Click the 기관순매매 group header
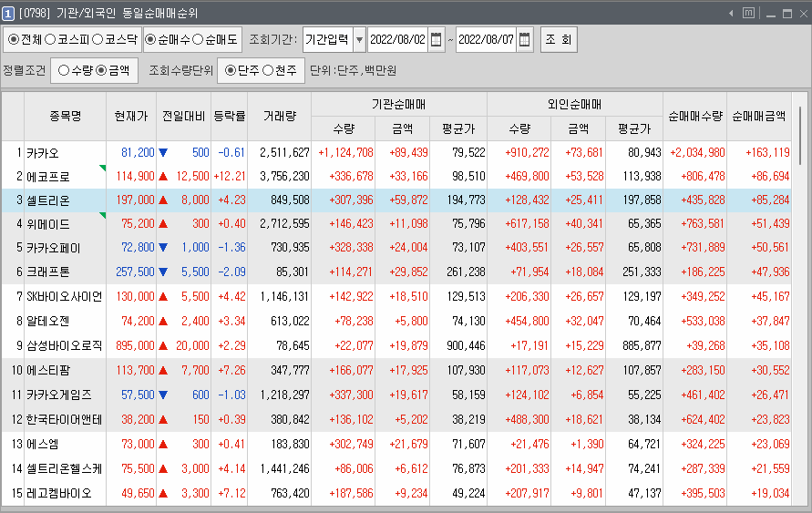Screen dimensions: 812x513 [399, 105]
